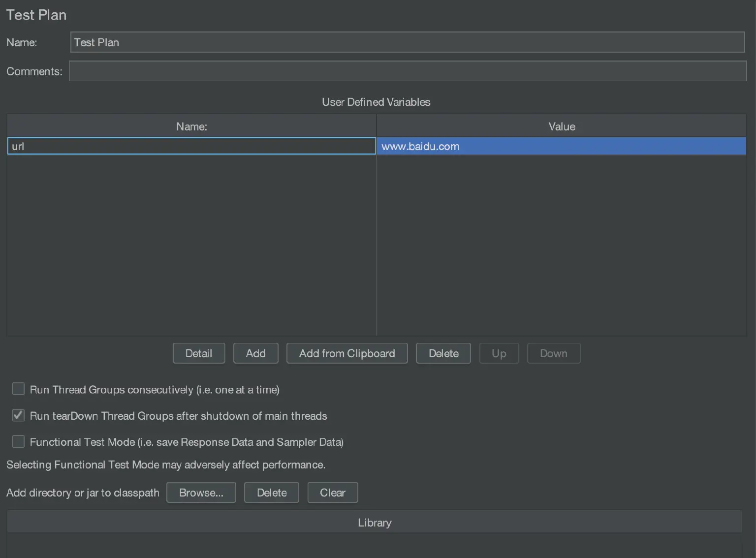Click the Comments input field
756x558 pixels.
408,71
